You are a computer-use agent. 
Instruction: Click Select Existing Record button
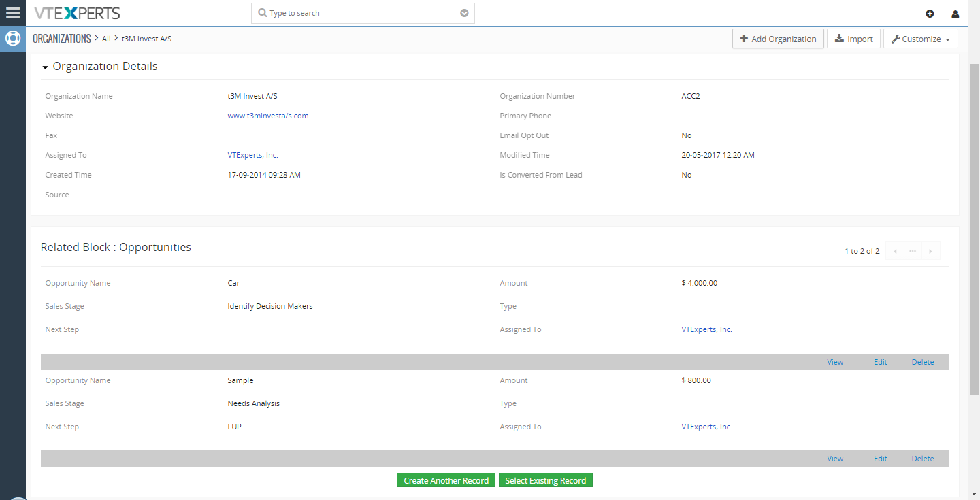coord(546,480)
